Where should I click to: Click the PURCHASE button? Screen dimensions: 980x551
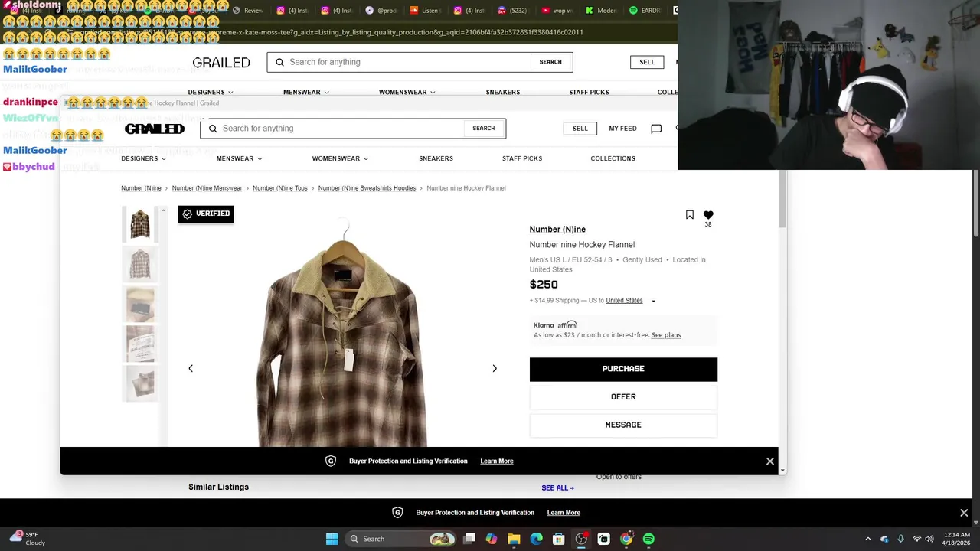(x=623, y=369)
